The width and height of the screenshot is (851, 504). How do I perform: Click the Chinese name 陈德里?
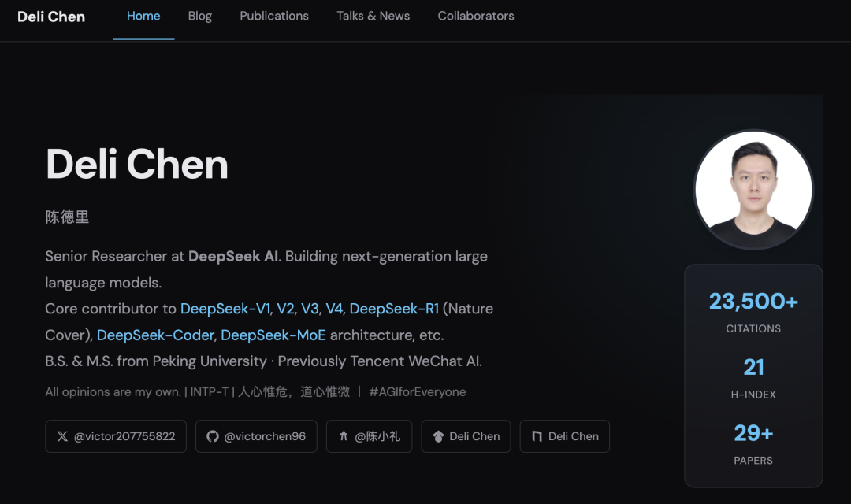click(67, 217)
